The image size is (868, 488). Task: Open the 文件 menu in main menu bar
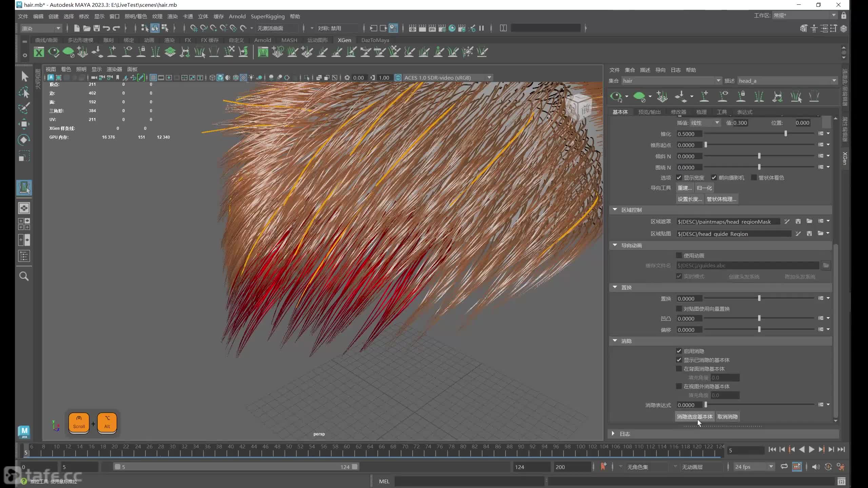coord(23,16)
